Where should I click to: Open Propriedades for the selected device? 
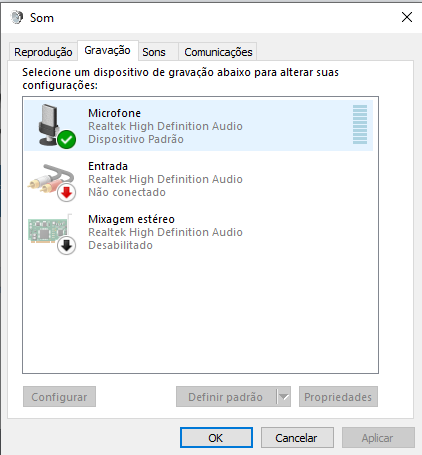pyautogui.click(x=338, y=397)
